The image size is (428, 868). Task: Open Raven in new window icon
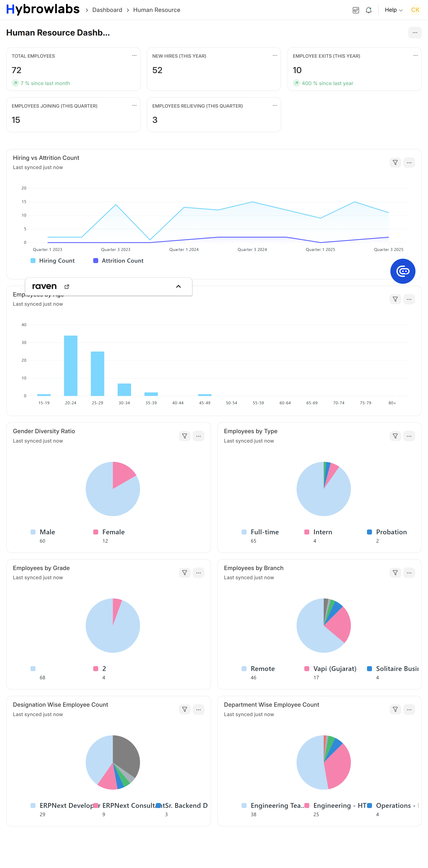(x=67, y=287)
